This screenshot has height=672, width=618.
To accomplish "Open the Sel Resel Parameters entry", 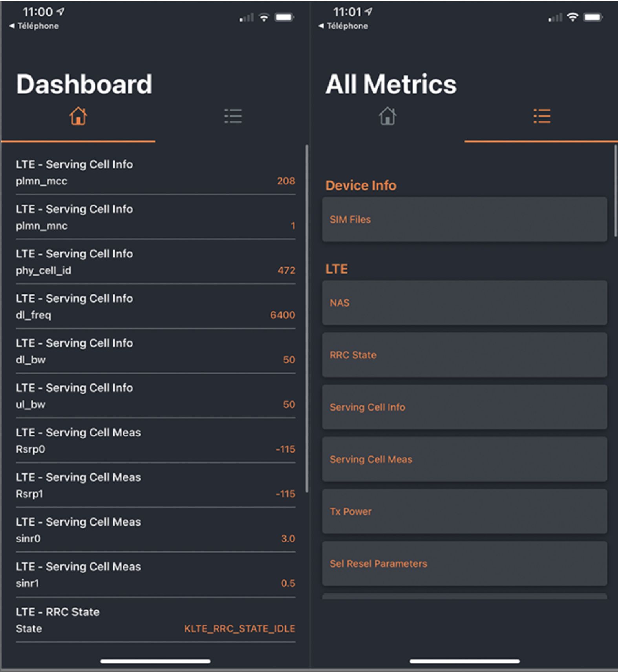I will click(464, 564).
